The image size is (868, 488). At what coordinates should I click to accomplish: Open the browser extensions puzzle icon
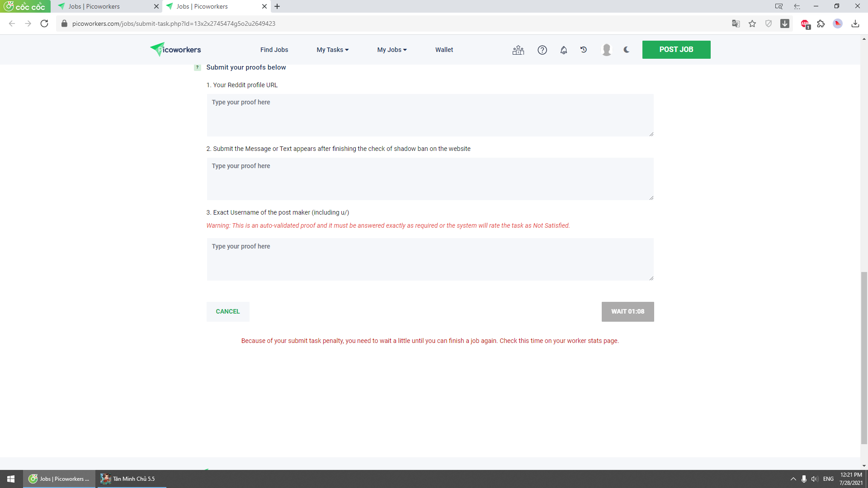821,23
